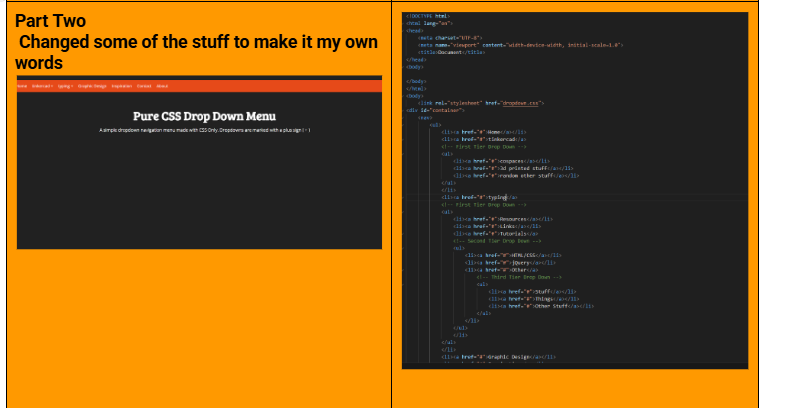The image size is (794, 408).
Task: Select Inspiration in the navigation bar
Action: [x=122, y=87]
